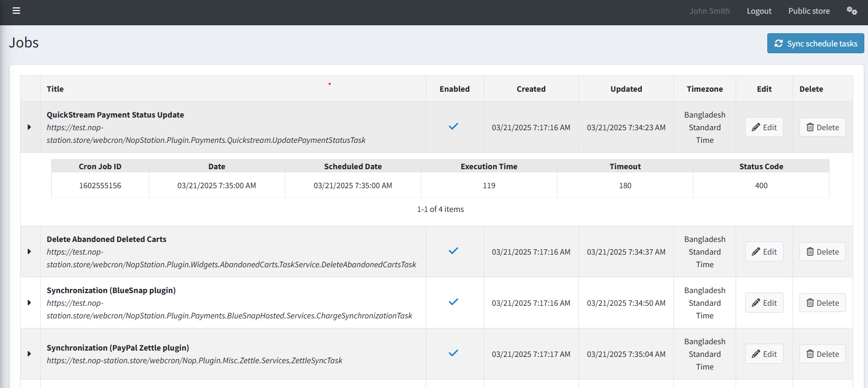Viewport: 868px width, 388px height.
Task: Delete the Synchronization (BlueSnap plugin) job
Action: 823,303
